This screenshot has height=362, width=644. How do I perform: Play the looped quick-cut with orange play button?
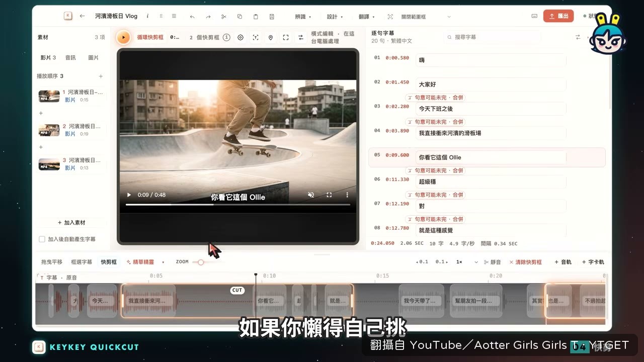123,37
